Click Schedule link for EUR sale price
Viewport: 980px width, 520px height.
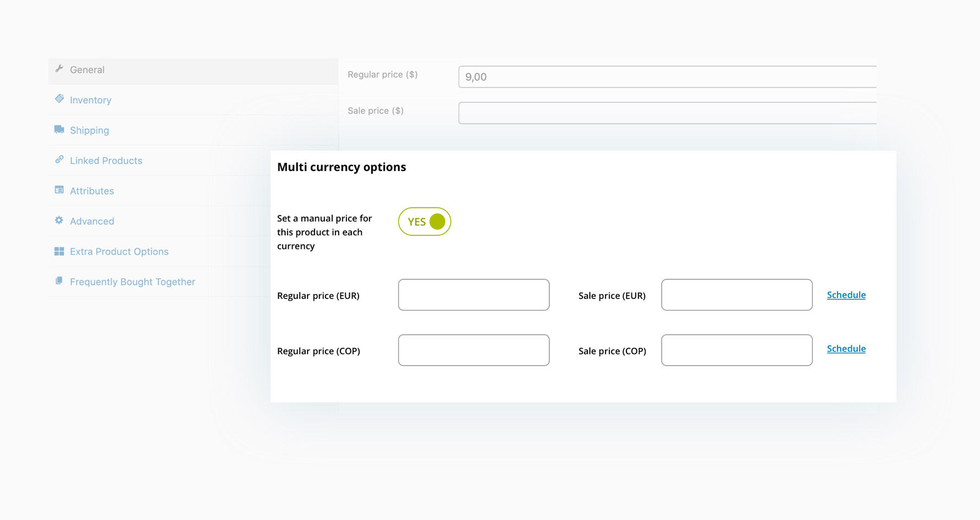point(846,295)
